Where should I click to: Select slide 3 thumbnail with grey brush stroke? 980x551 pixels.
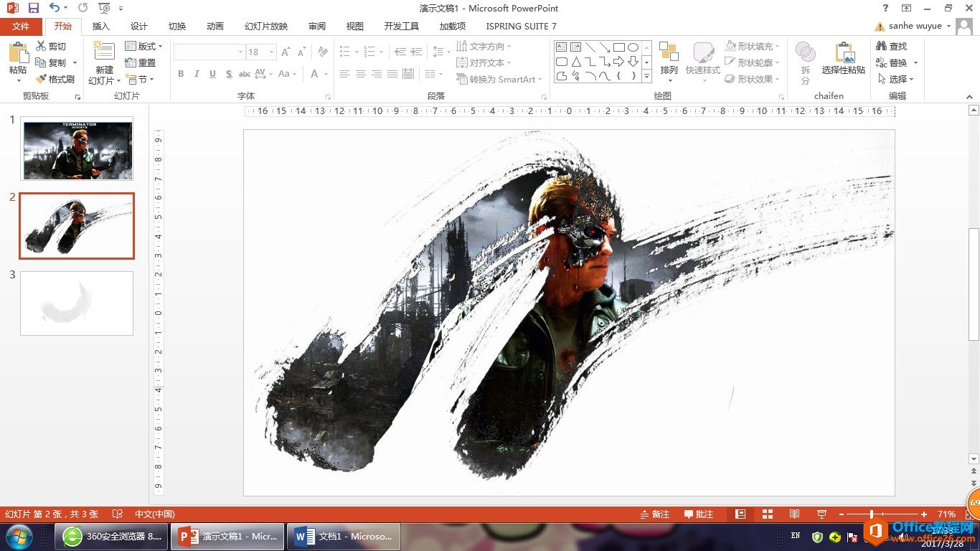pyautogui.click(x=77, y=303)
